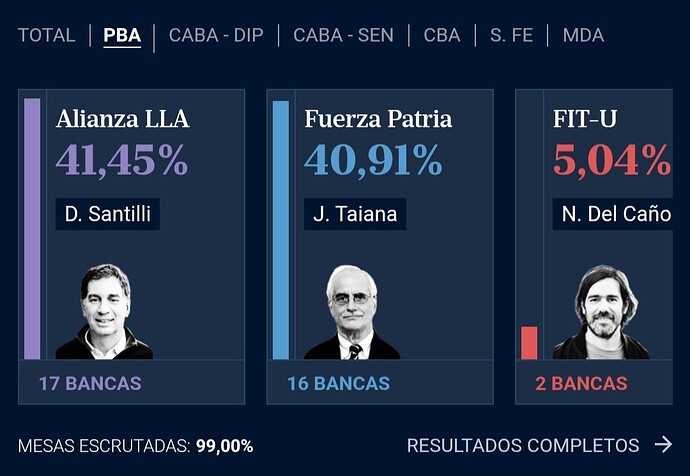The width and height of the screenshot is (690, 476).
Task: Click D. Santilli's portrait photo
Action: (x=105, y=312)
